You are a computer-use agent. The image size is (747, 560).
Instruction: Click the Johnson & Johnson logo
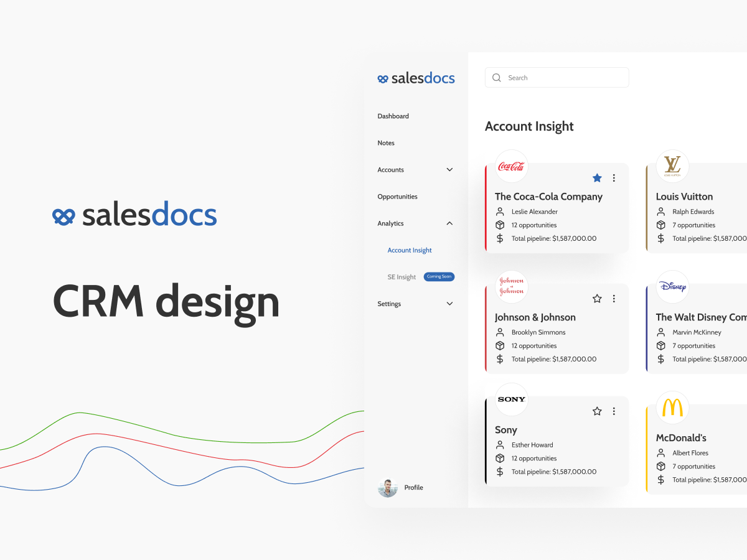tap(512, 287)
